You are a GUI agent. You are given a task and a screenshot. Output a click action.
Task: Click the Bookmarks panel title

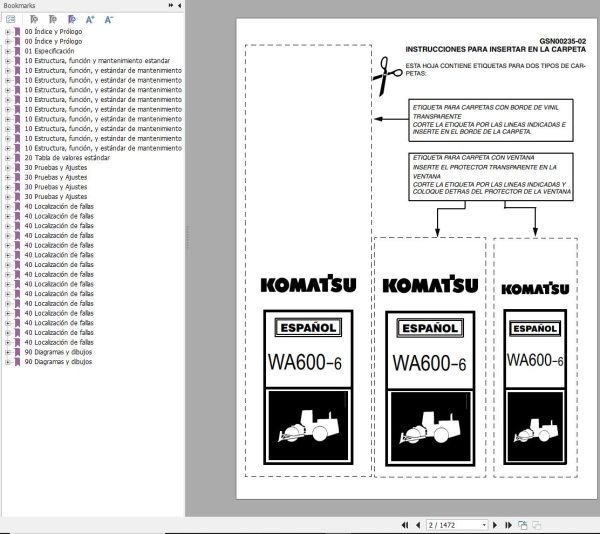click(x=19, y=5)
